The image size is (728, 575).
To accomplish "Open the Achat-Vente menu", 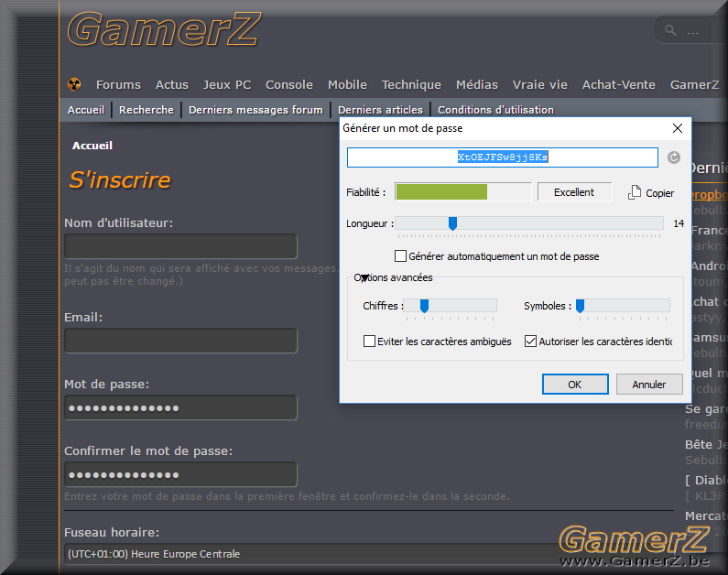I will [619, 84].
